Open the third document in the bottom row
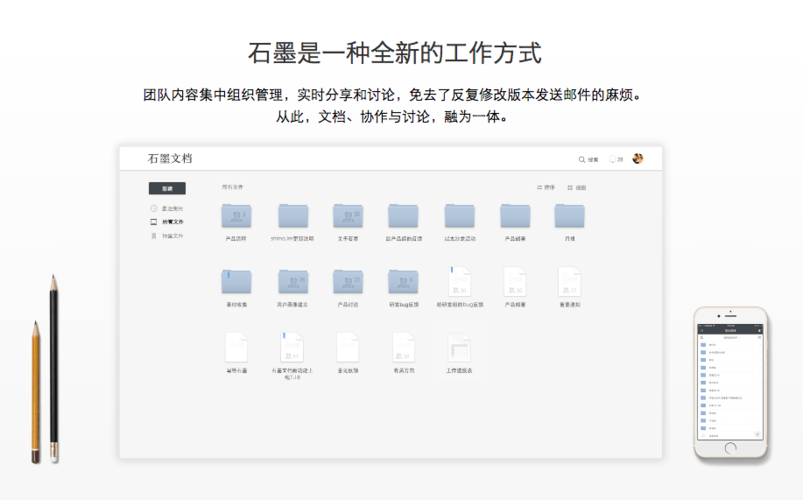This screenshot has height=500, width=803. [348, 347]
